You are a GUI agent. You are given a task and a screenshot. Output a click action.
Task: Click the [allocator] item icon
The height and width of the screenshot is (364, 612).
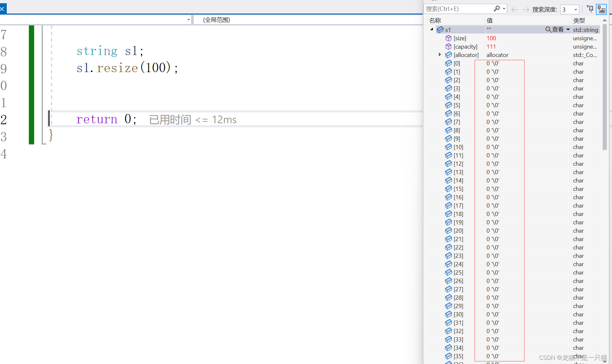pos(449,55)
